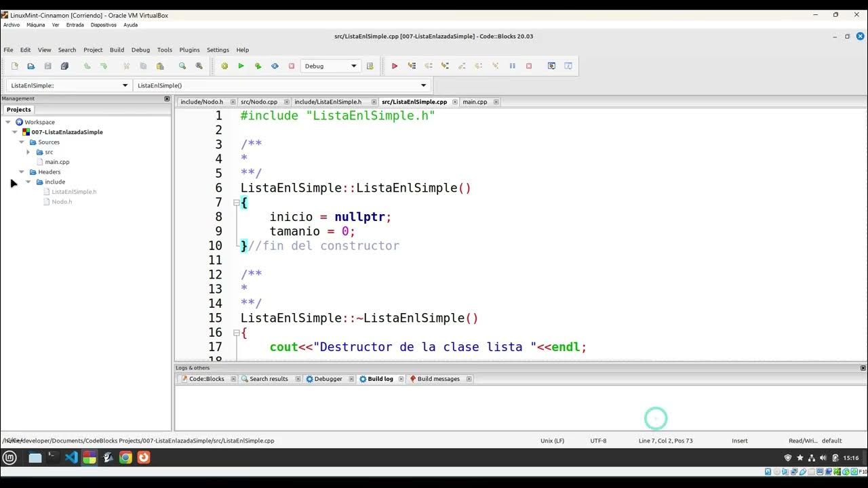Open the Plugins menu
Screen dimensions: 868x488
pyautogui.click(x=189, y=49)
